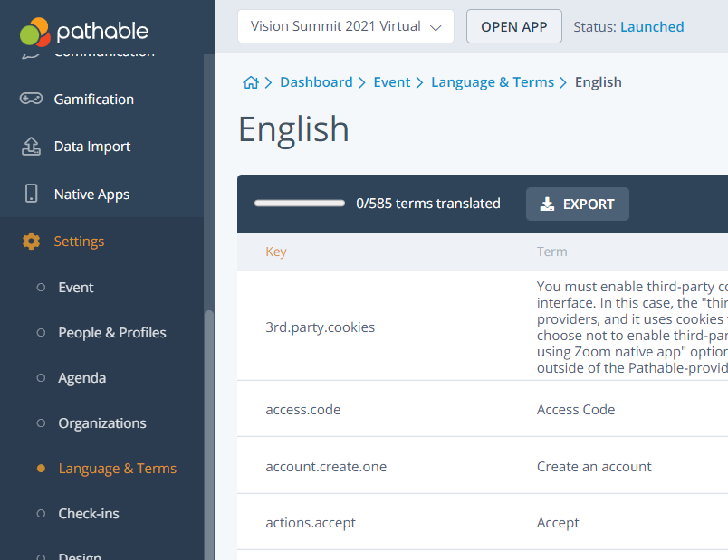Select the 3rd.party.cookies key
Screen dimensions: 728x560
[320, 327]
